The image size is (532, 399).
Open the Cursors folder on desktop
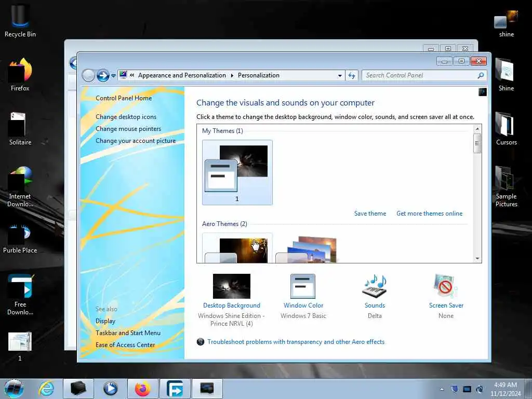506,129
